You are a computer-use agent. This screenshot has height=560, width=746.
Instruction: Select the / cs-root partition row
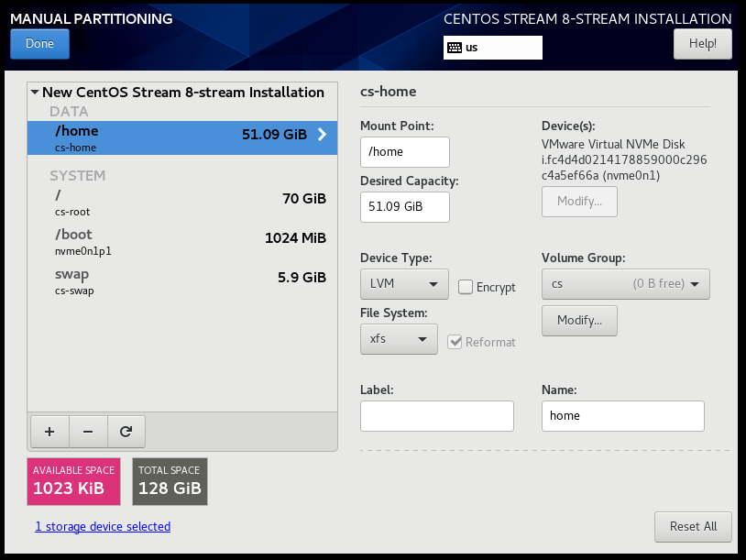[182, 203]
